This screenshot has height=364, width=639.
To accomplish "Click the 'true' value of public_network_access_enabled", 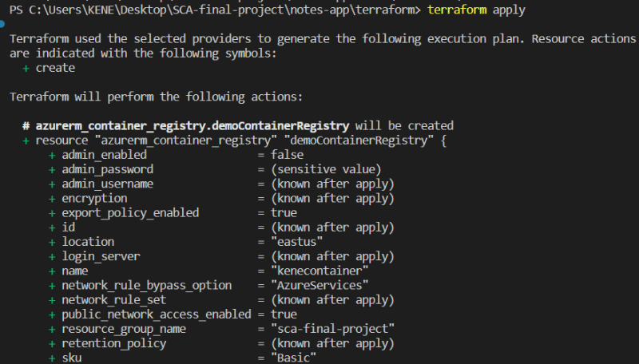I will pos(284,315).
